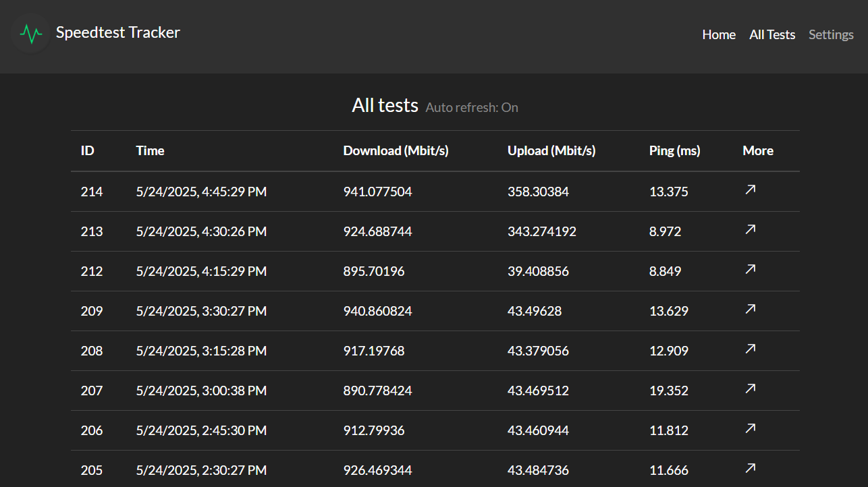Click download value 890.778424
The height and width of the screenshot is (487, 868).
(377, 391)
